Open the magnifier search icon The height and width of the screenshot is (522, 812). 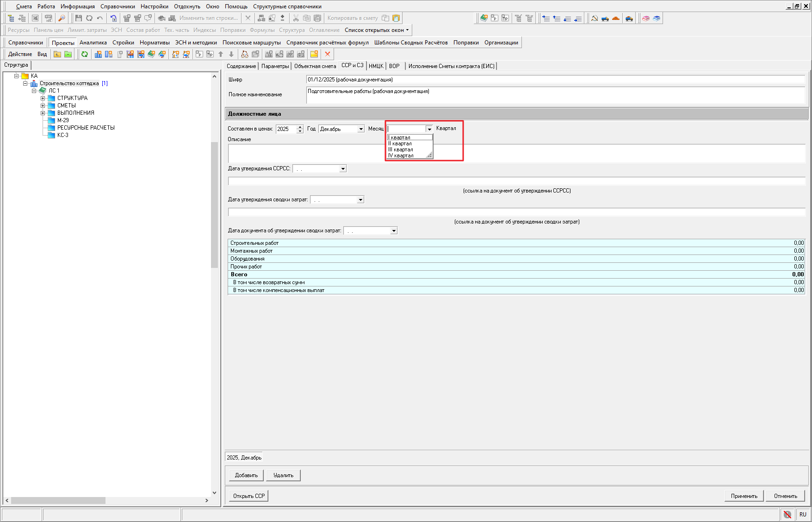[62, 18]
